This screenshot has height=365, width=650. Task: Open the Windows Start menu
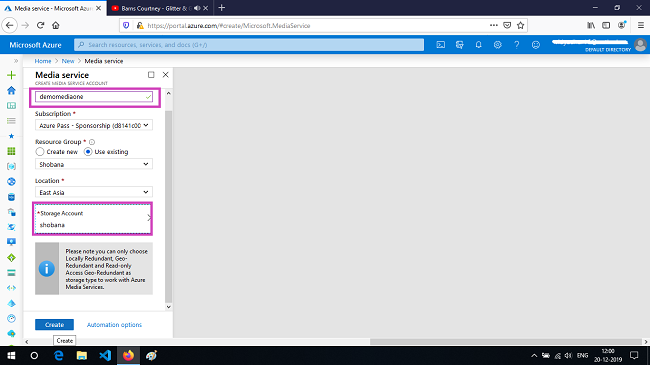[11, 355]
